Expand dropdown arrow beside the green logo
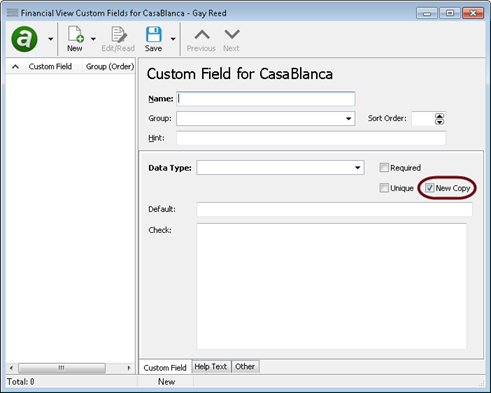 (x=50, y=39)
